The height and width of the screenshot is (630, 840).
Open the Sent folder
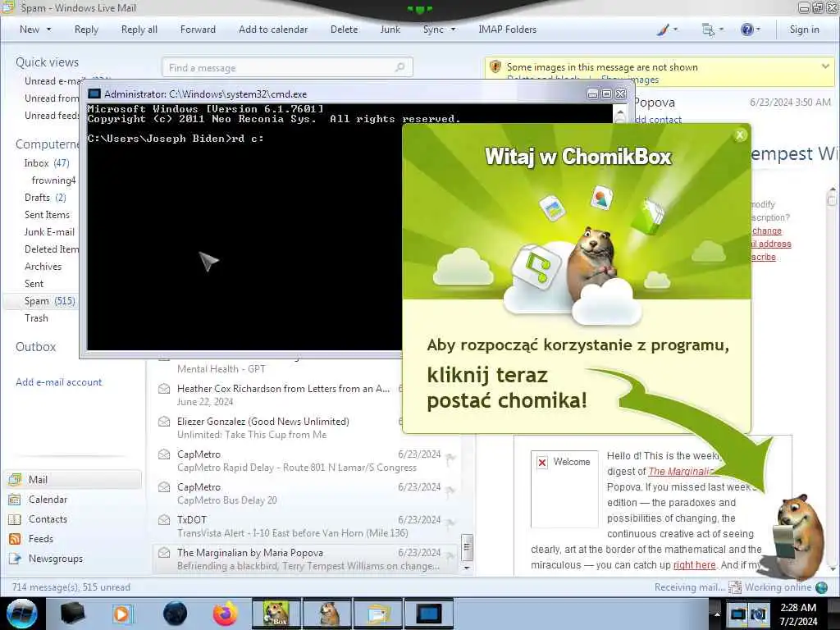tap(34, 283)
